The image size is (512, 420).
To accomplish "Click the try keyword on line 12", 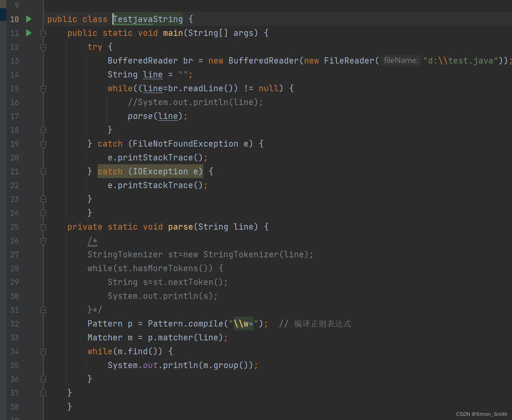I will [95, 47].
